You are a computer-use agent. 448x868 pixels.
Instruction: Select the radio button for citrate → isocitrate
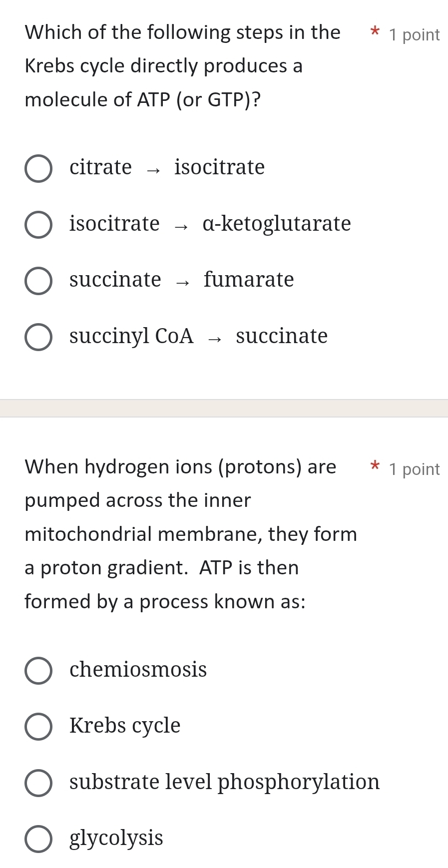pyautogui.click(x=38, y=168)
